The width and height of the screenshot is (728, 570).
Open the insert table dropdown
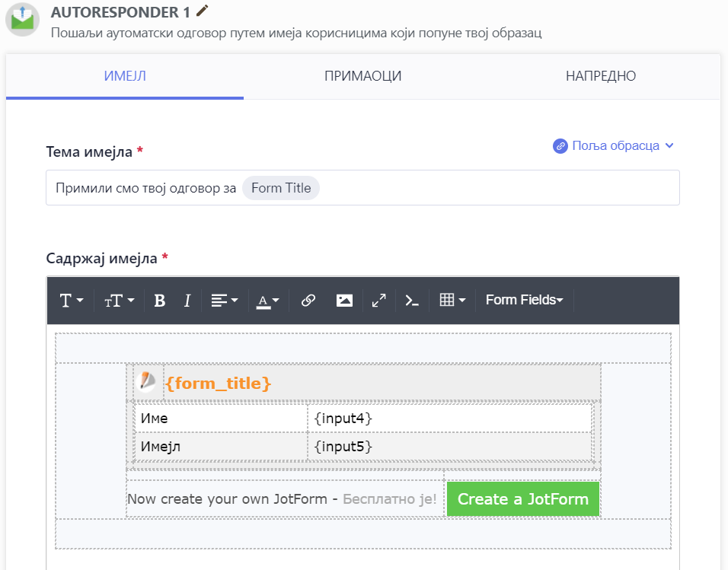(x=452, y=301)
